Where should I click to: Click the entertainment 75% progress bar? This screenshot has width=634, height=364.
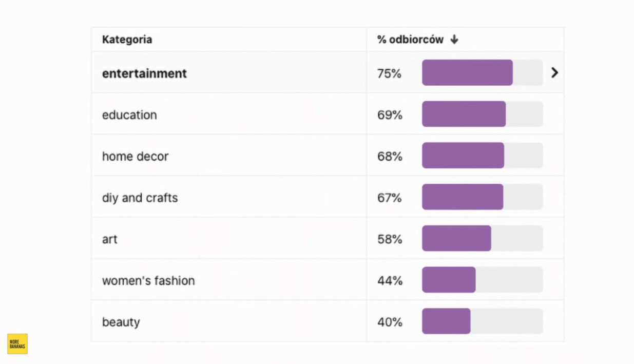467,73
